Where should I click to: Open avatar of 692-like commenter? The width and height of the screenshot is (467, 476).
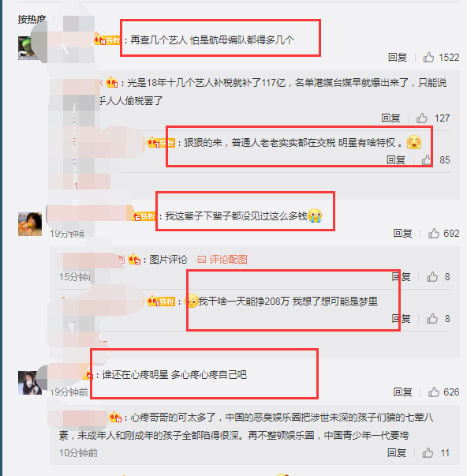click(30, 224)
